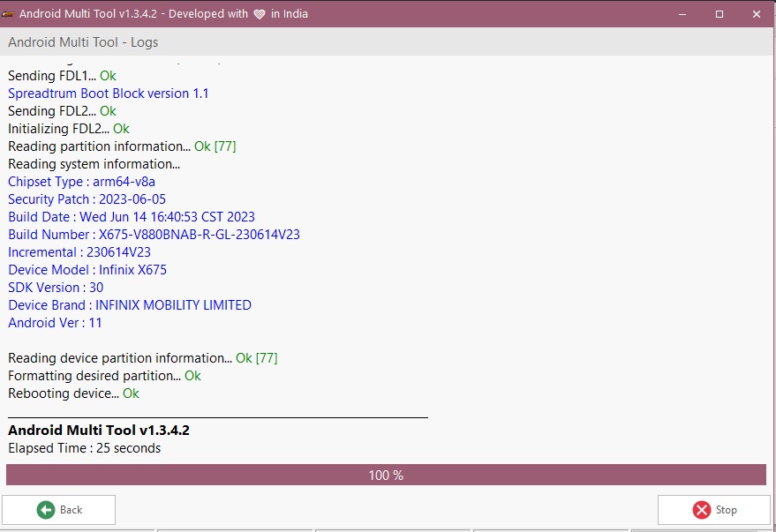The width and height of the screenshot is (776, 532).
Task: Select the Device Brand INFINIX MOBILITY line
Action: tap(130, 305)
